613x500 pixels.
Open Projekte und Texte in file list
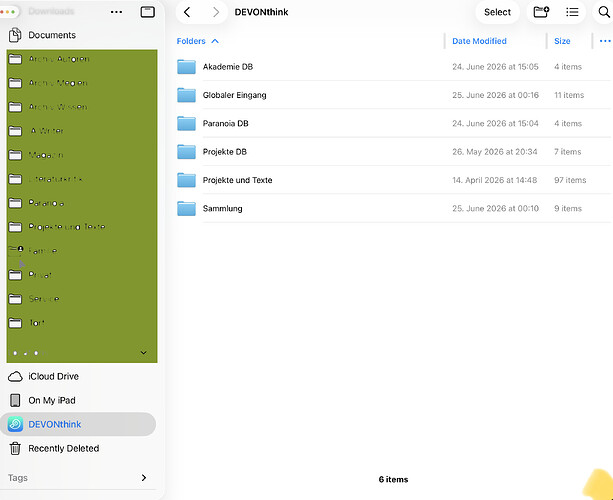tap(237, 180)
